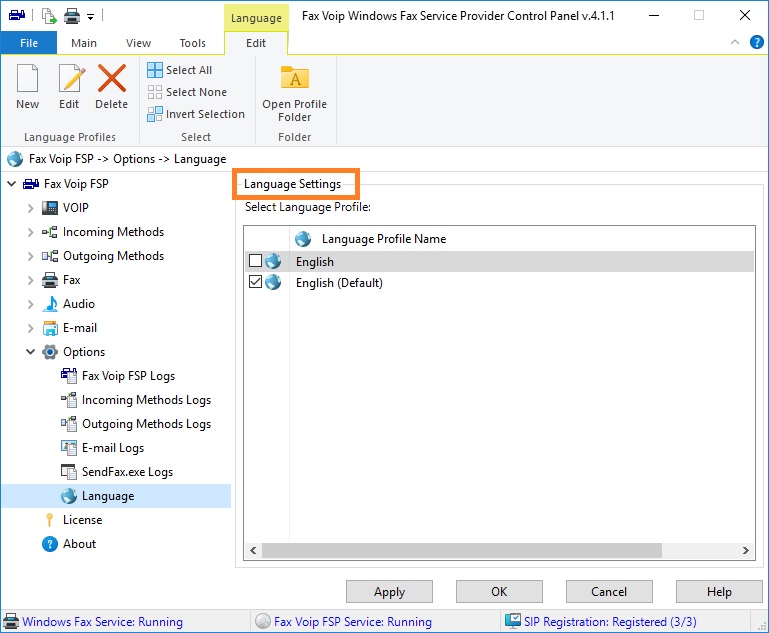This screenshot has height=633, width=769.
Task: Select the VOIP phone icon in tree
Action: click(x=50, y=208)
